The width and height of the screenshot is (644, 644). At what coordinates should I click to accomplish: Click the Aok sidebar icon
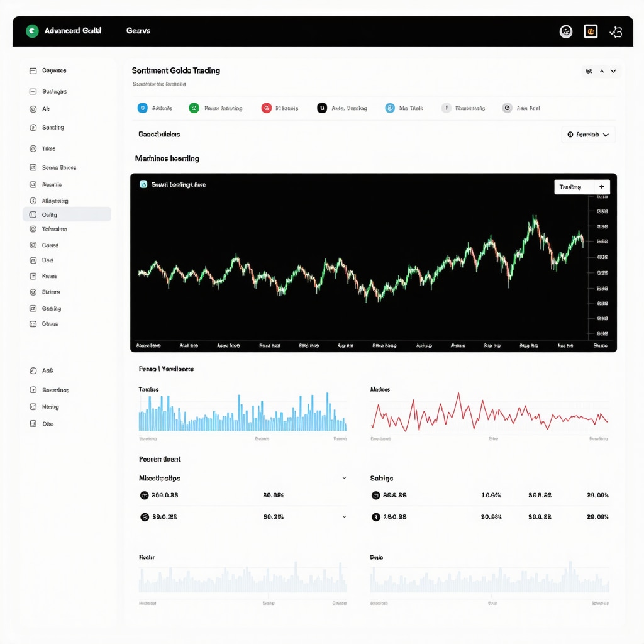[33, 371]
